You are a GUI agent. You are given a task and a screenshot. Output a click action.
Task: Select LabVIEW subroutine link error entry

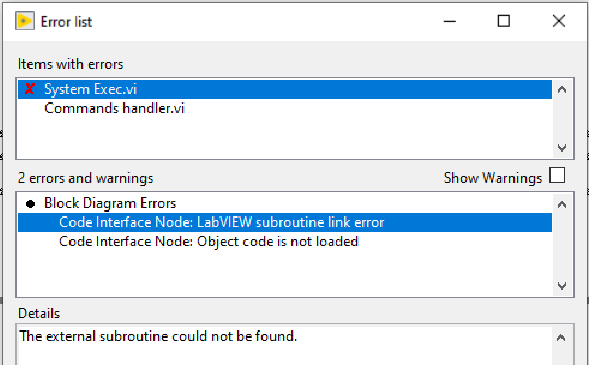[x=285, y=222]
